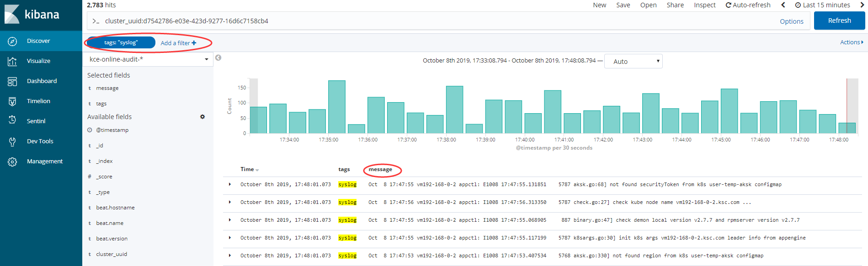This screenshot has height=266, width=868.
Task: Open the Share menu
Action: click(x=675, y=5)
